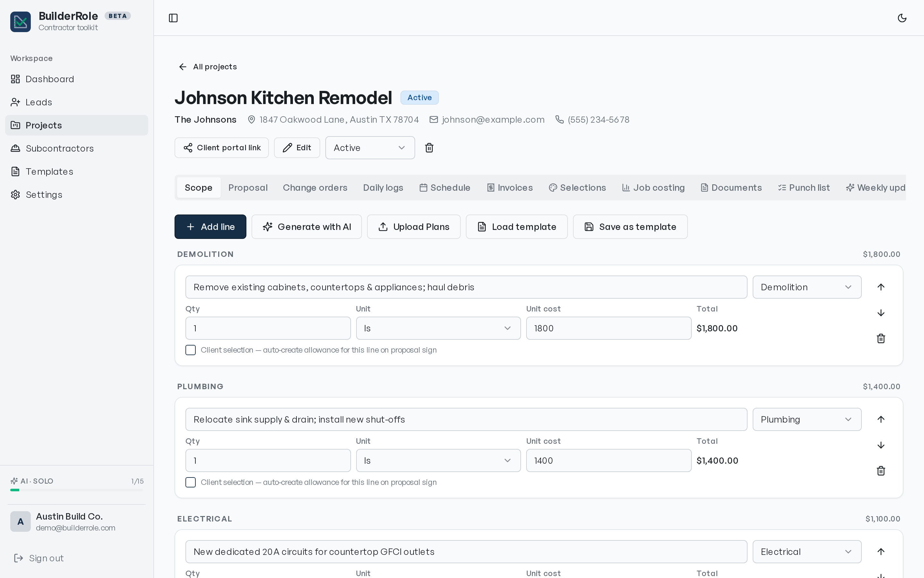Click the PLUMBING section heading
Screen dimensions: 924x578
click(x=200, y=387)
